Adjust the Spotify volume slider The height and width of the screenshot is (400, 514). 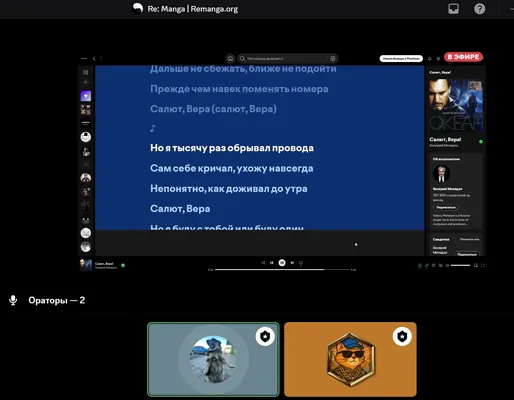460,265
